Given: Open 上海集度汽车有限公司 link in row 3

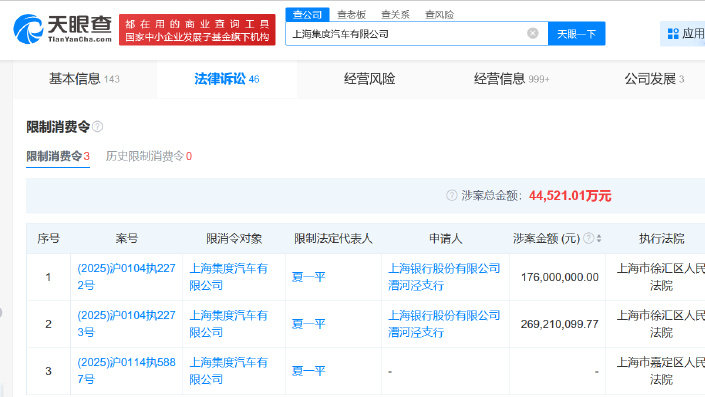Looking at the screenshot, I should [228, 371].
